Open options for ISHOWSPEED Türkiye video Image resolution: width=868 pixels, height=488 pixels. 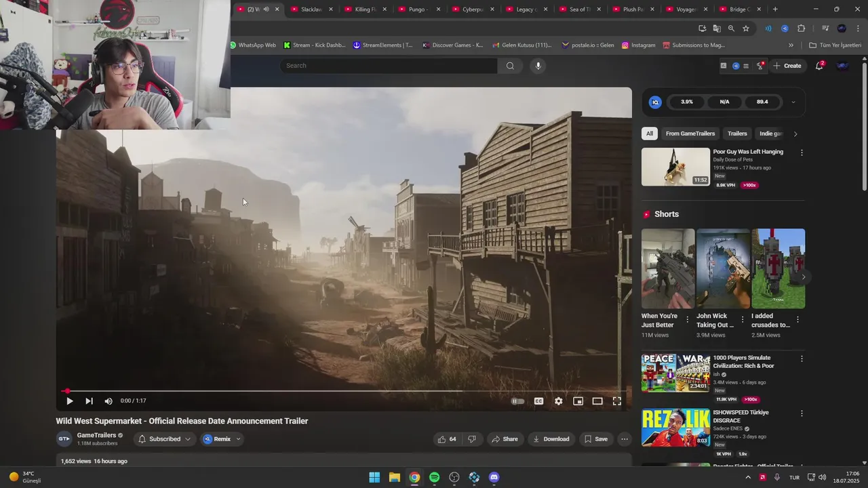click(x=802, y=413)
